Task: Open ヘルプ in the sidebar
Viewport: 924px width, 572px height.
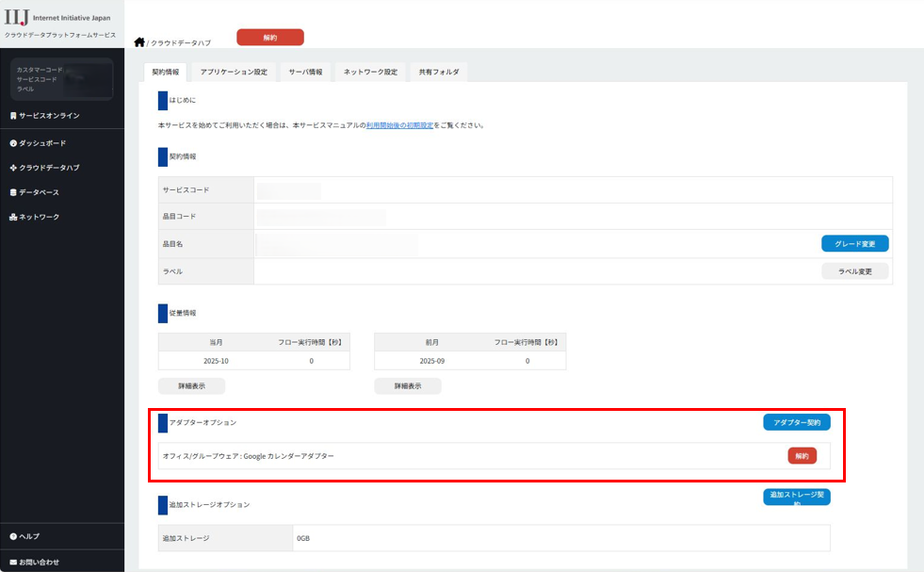Action: [29, 536]
